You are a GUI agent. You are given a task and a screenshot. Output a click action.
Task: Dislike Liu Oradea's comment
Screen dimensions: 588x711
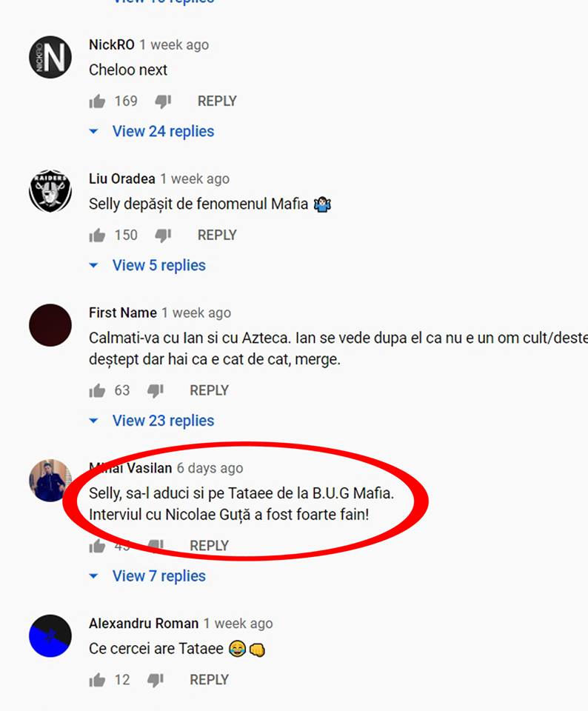(163, 236)
